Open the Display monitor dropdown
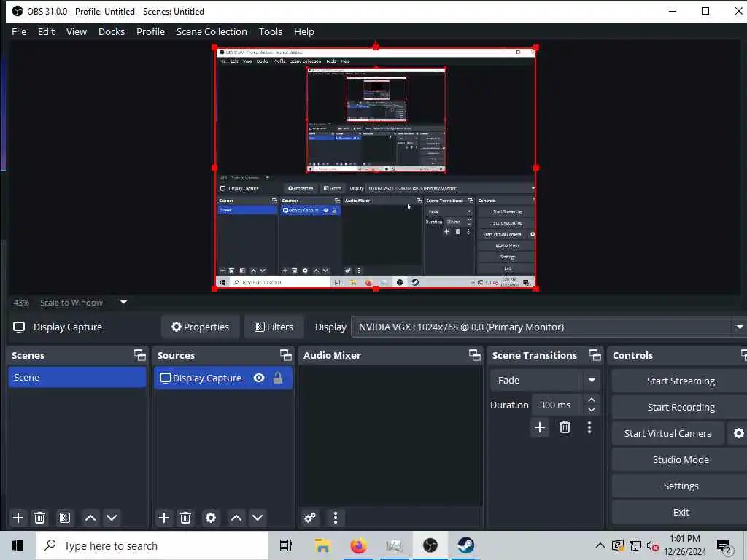Image resolution: width=747 pixels, height=560 pixels. tap(549, 327)
